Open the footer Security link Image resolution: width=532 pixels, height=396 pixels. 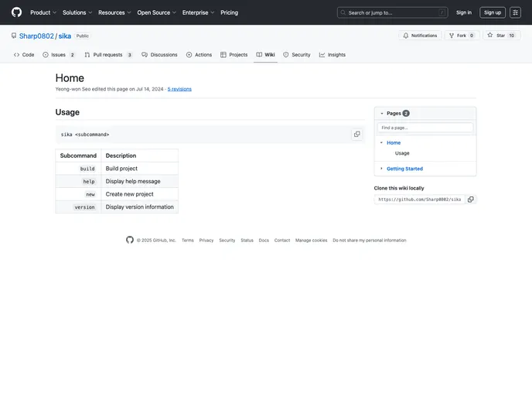pyautogui.click(x=227, y=241)
